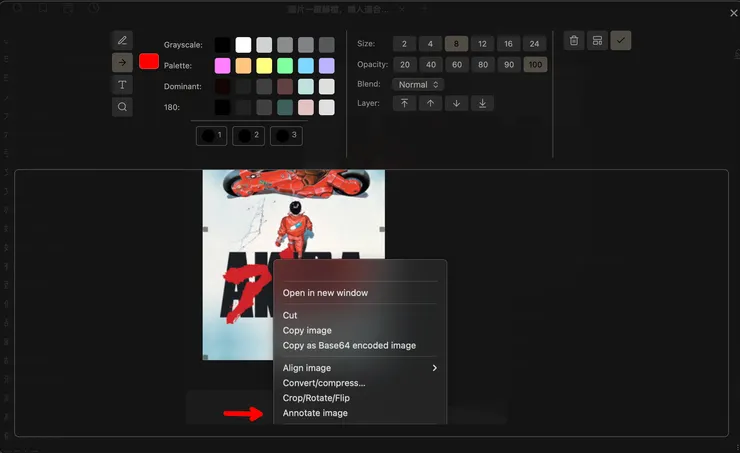The image size is (740, 453).
Task: Click the right-edge resize handle of image
Action: (382, 229)
